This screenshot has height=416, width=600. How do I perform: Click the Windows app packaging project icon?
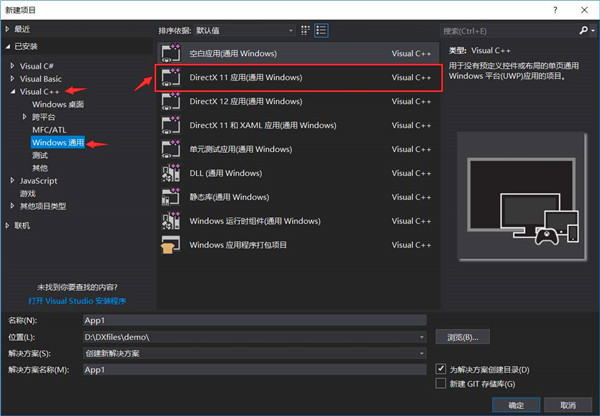[171, 245]
